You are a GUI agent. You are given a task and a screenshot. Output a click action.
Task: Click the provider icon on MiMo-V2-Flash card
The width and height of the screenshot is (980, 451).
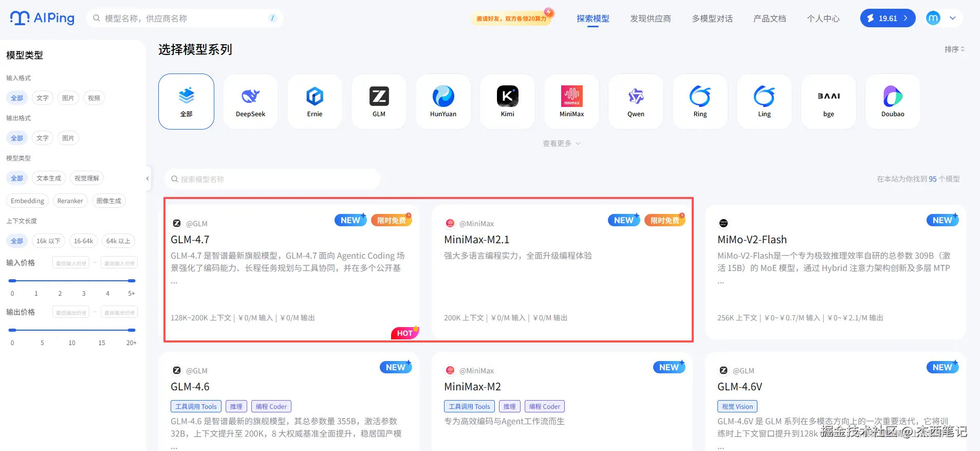pos(724,223)
